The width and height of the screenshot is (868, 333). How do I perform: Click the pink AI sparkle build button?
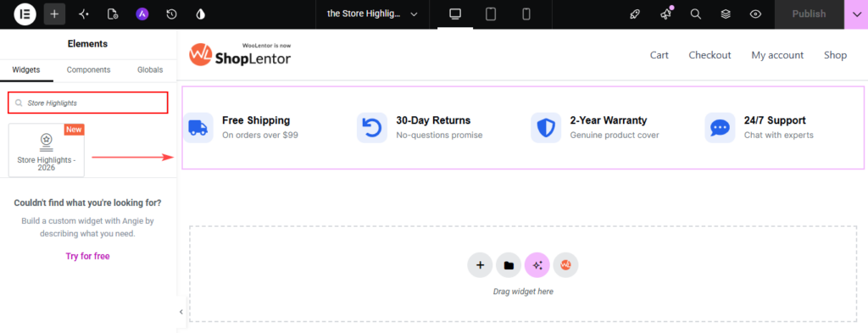coord(537,265)
